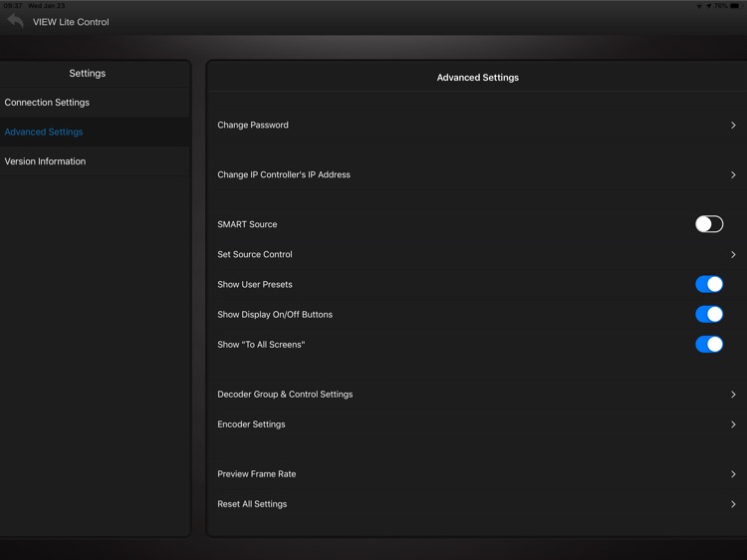Toggle Show "To All Screens" switch
The image size is (747, 560).
709,344
